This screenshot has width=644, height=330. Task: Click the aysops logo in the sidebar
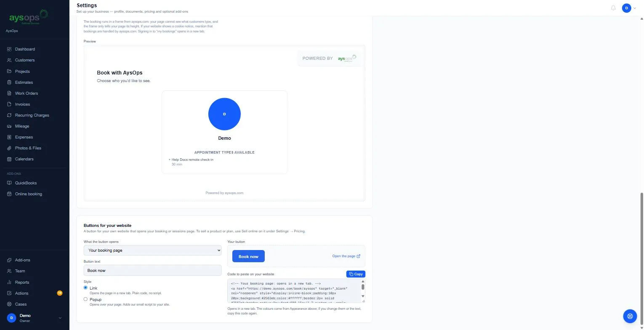(29, 17)
